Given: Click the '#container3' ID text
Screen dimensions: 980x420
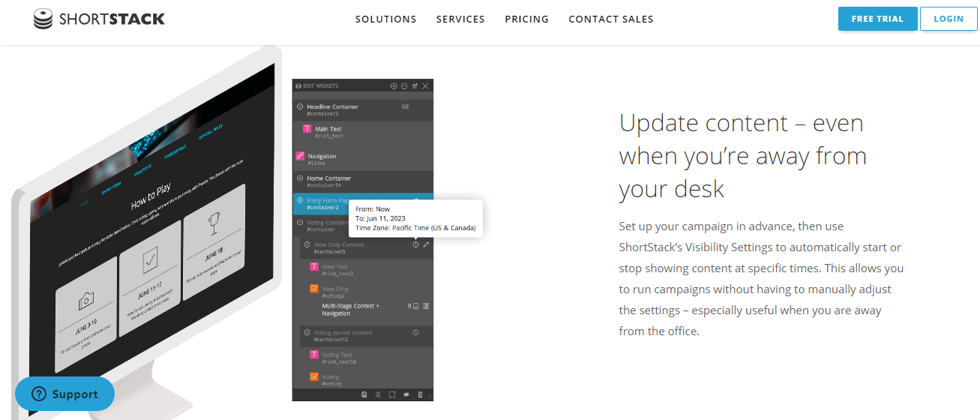Looking at the screenshot, I should (322, 114).
